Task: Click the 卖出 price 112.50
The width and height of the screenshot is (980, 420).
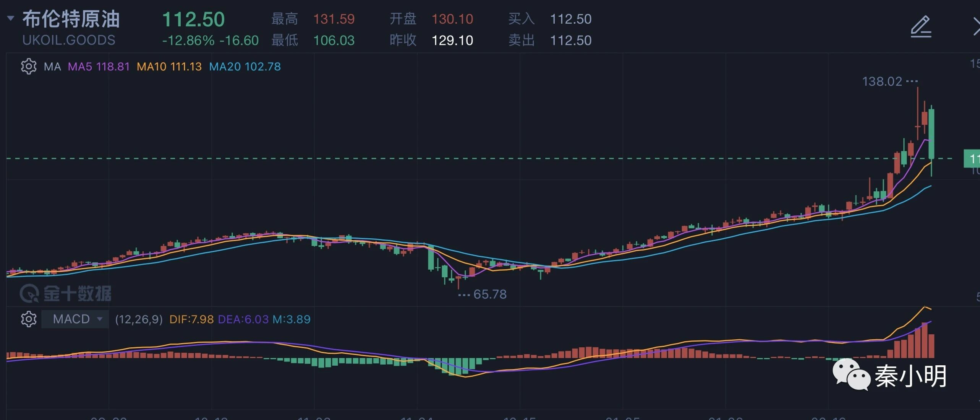Action: (x=571, y=41)
